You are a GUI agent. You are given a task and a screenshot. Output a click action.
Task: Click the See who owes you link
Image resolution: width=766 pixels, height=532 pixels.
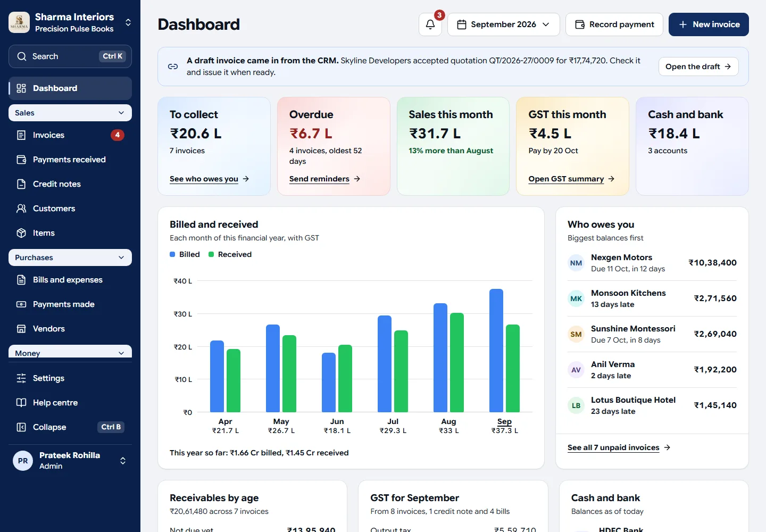click(210, 179)
